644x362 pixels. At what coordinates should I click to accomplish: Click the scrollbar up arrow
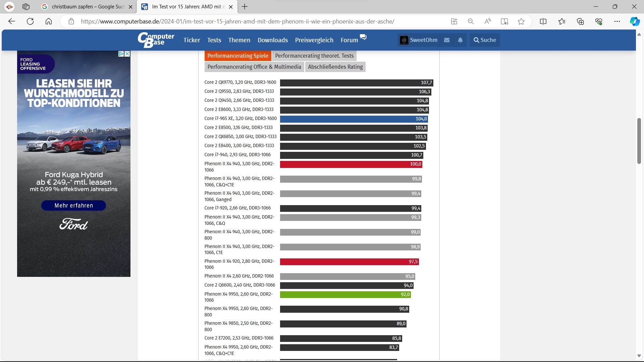point(639,34)
